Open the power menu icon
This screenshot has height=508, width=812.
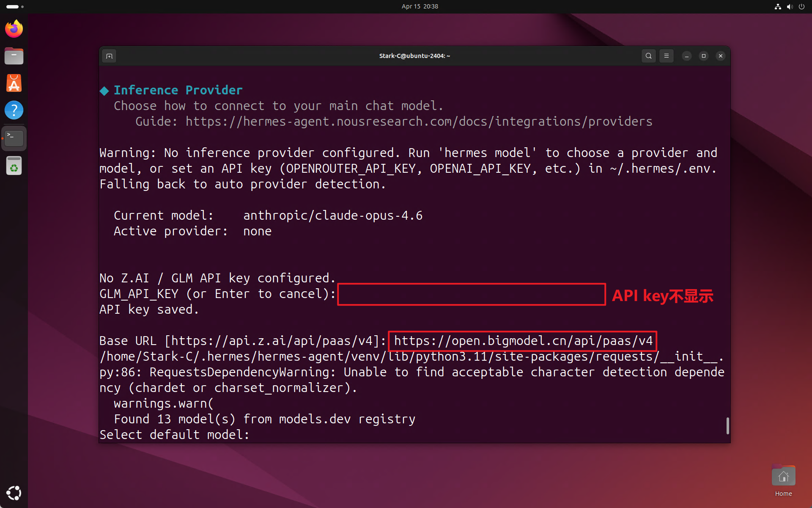point(801,6)
